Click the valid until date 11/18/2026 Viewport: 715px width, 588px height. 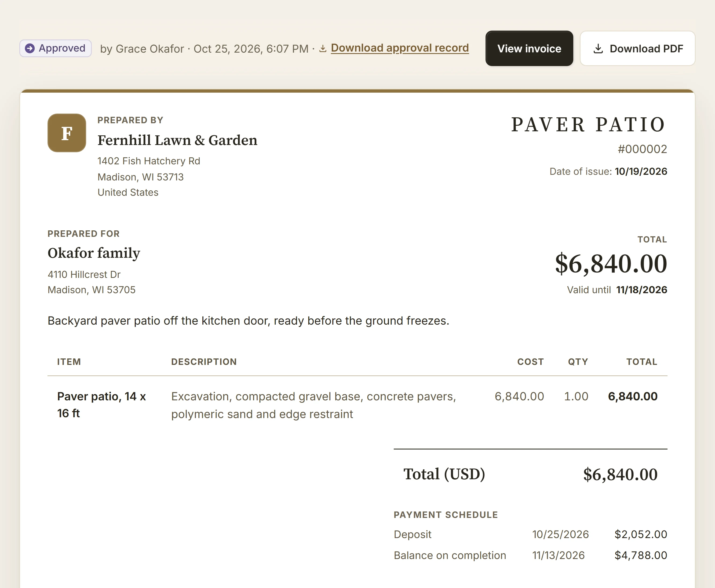pos(641,290)
